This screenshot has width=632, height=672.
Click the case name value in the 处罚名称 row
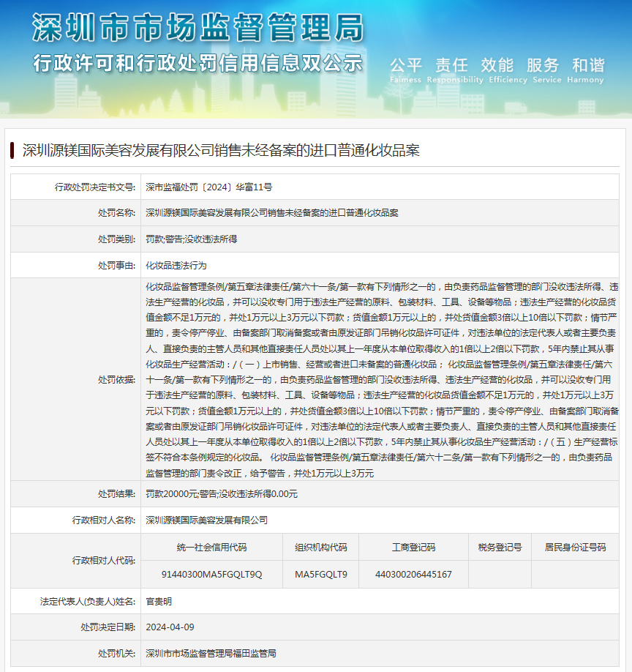point(272,212)
